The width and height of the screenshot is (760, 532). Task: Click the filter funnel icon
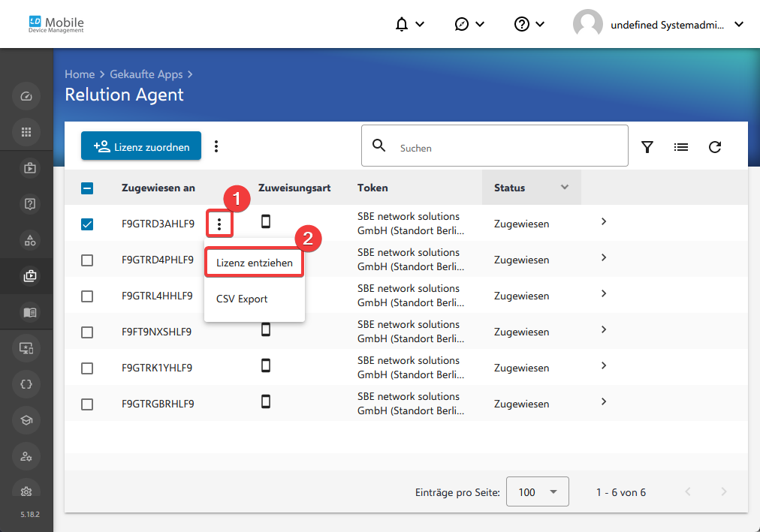point(647,146)
